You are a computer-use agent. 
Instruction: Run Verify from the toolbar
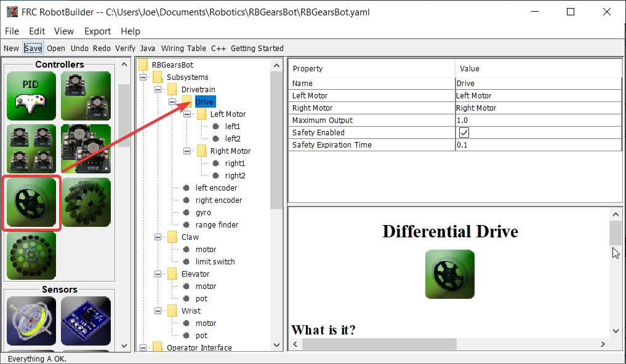click(x=126, y=48)
